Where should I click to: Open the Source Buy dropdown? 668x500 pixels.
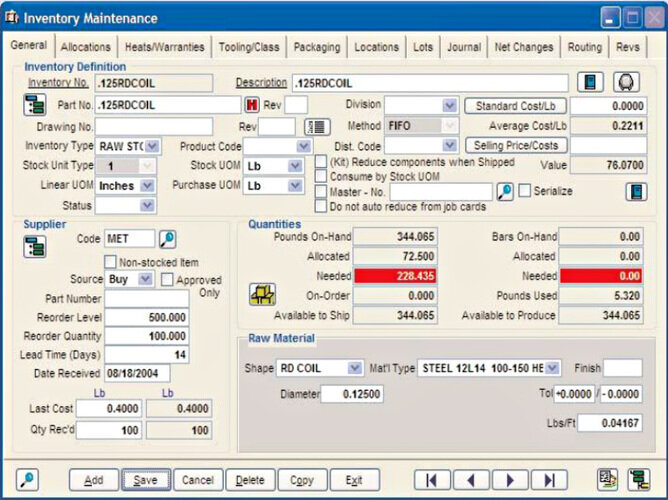coord(146,279)
